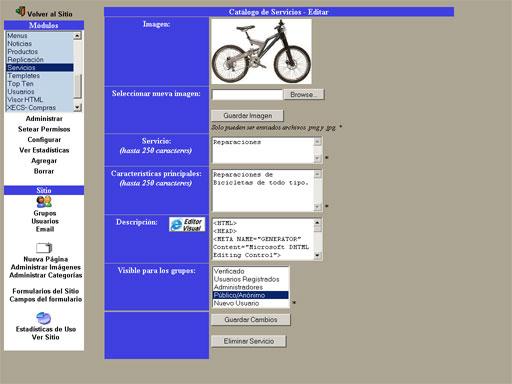
Task: Select Administradores group
Action: (251, 287)
